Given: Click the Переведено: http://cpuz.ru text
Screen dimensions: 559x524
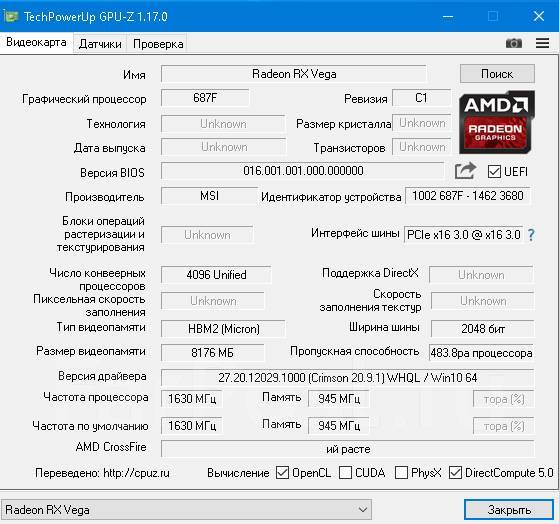Looking at the screenshot, I should pos(102,473).
